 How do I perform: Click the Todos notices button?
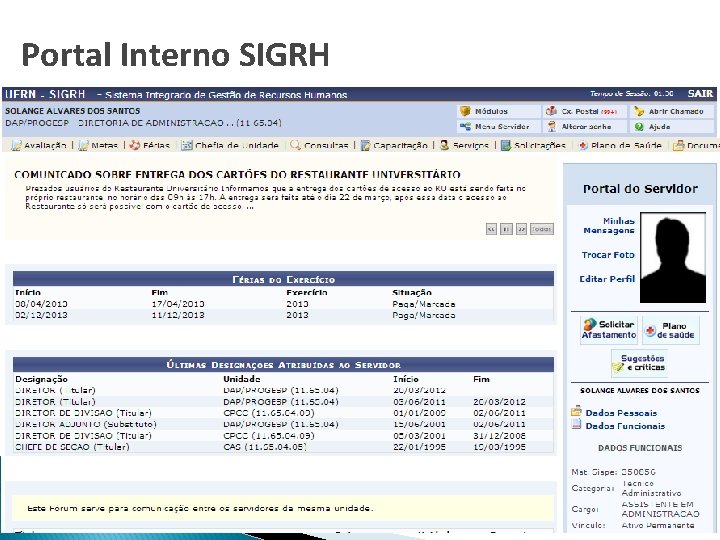pos(542,229)
